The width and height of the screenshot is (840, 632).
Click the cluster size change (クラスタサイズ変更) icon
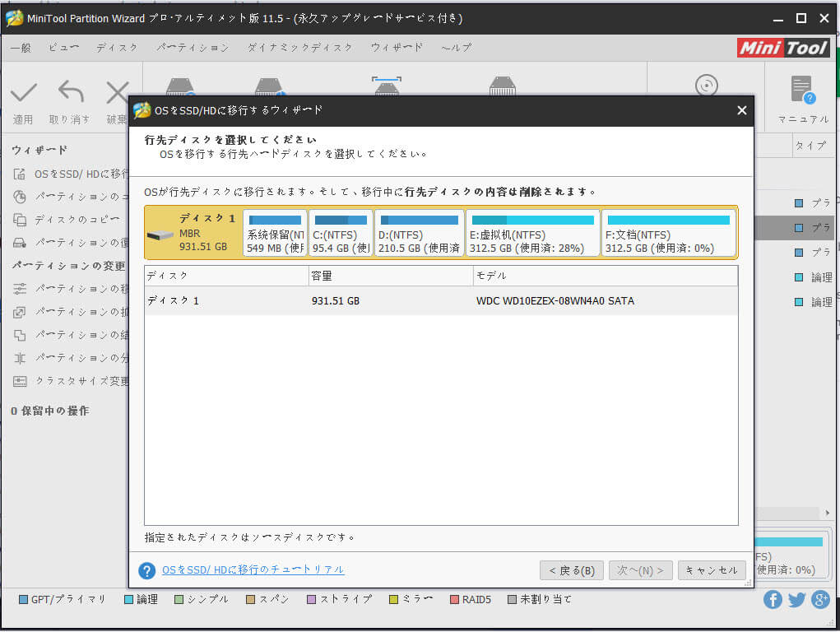click(x=20, y=381)
